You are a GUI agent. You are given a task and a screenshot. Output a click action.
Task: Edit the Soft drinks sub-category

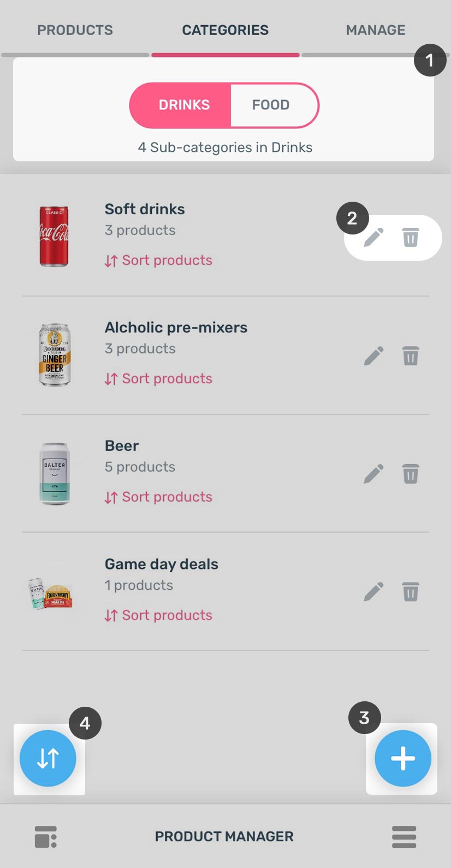point(374,238)
